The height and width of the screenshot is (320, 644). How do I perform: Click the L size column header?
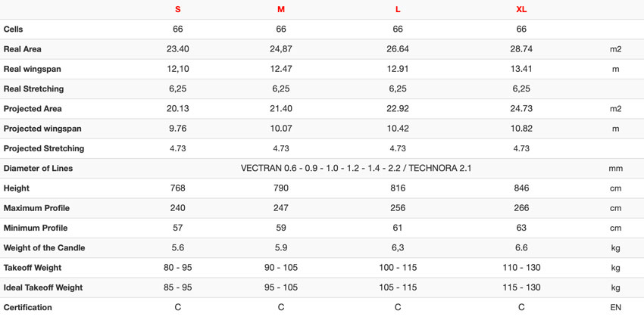click(398, 9)
